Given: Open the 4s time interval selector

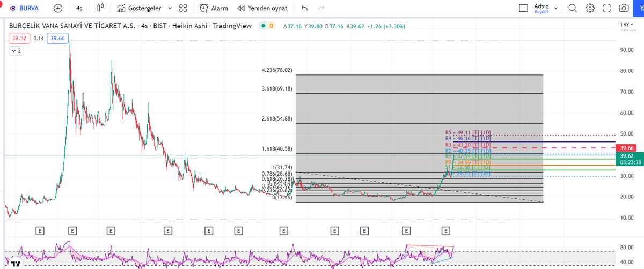Looking at the screenshot, I should 79,8.
